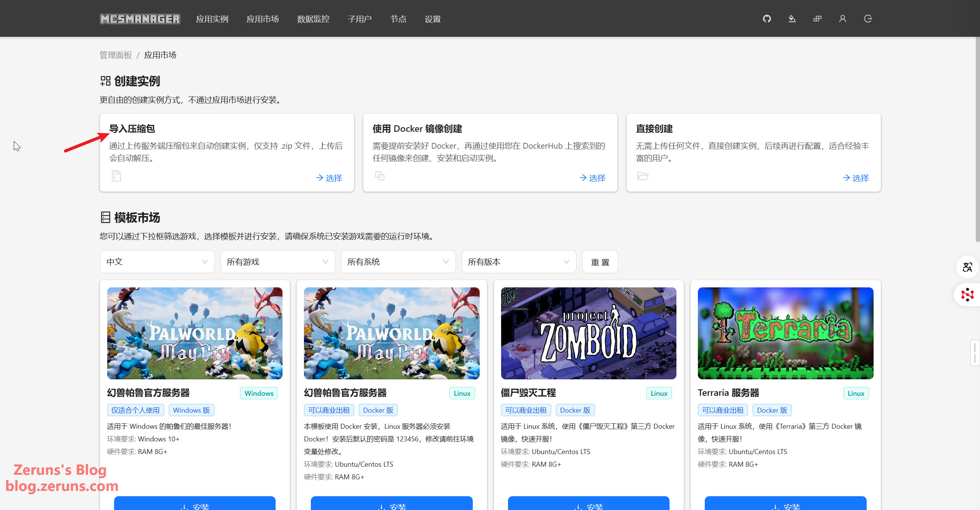Screen dimensions: 980x510
Task: Click the Linux tag on Terraria card
Action: (856, 393)
